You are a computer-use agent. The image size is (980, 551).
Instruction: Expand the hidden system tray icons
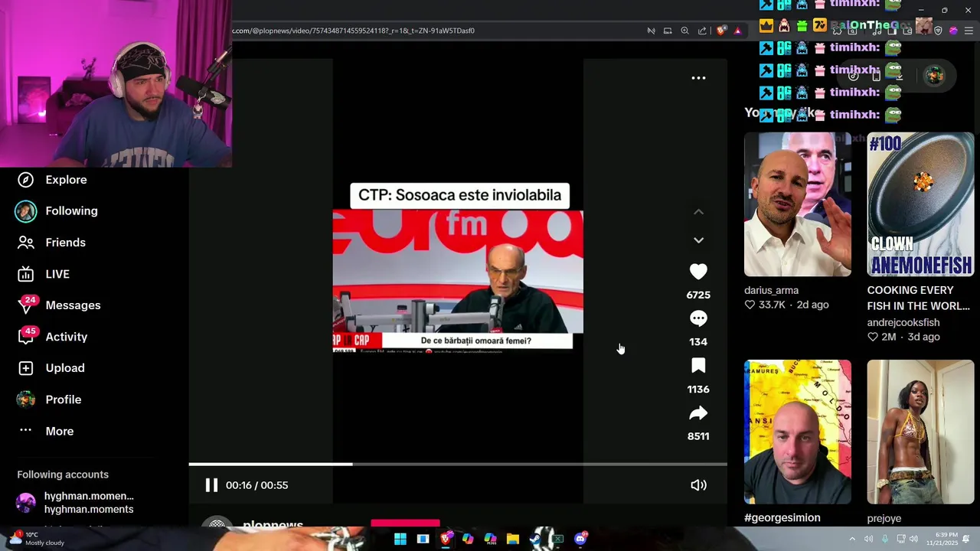pos(851,539)
